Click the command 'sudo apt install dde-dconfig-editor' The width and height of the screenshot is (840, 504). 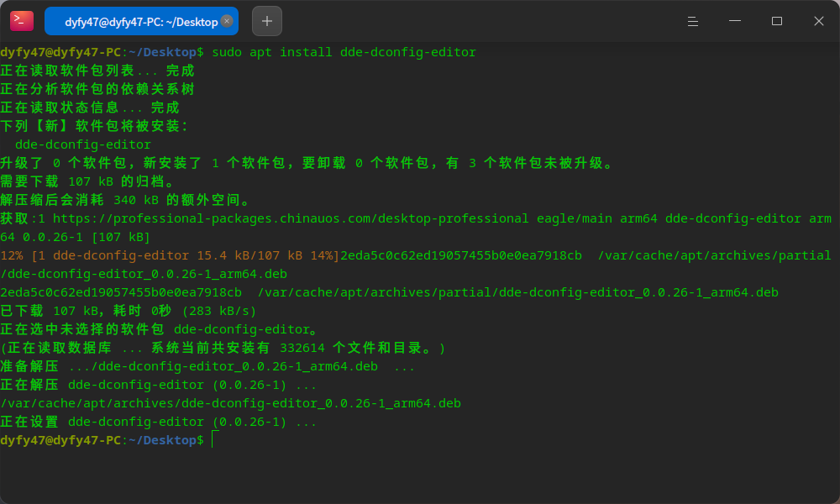(344, 52)
